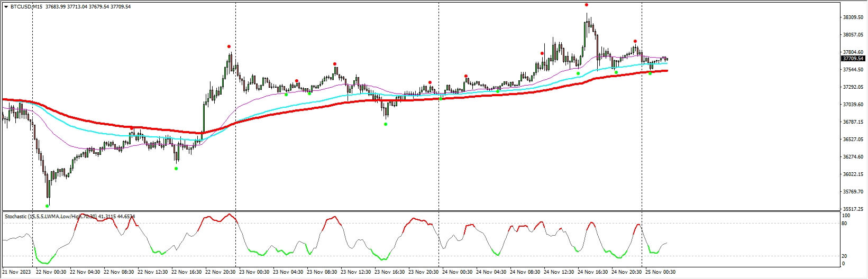Click the 25 Nov 00:30 time label

click(x=660, y=273)
